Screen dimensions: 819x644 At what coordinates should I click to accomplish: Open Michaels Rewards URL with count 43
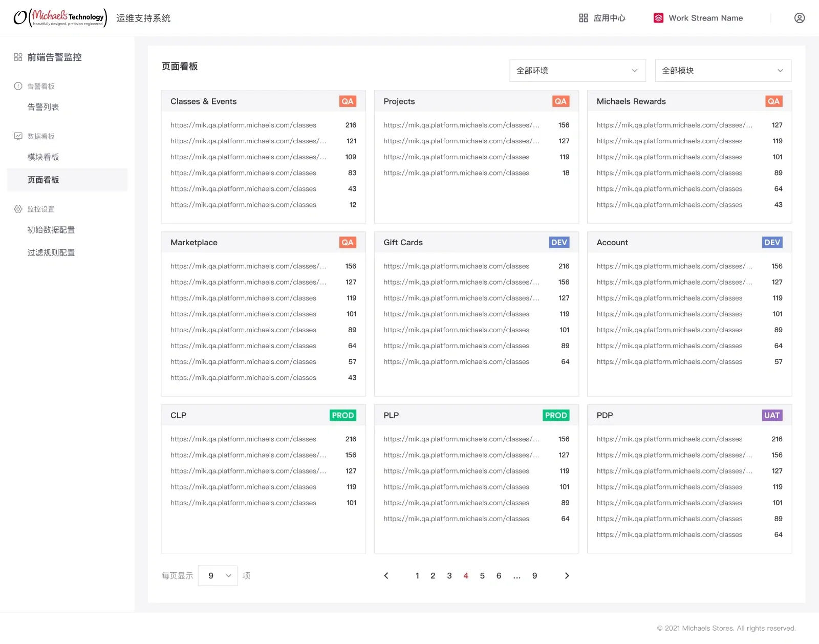(670, 205)
